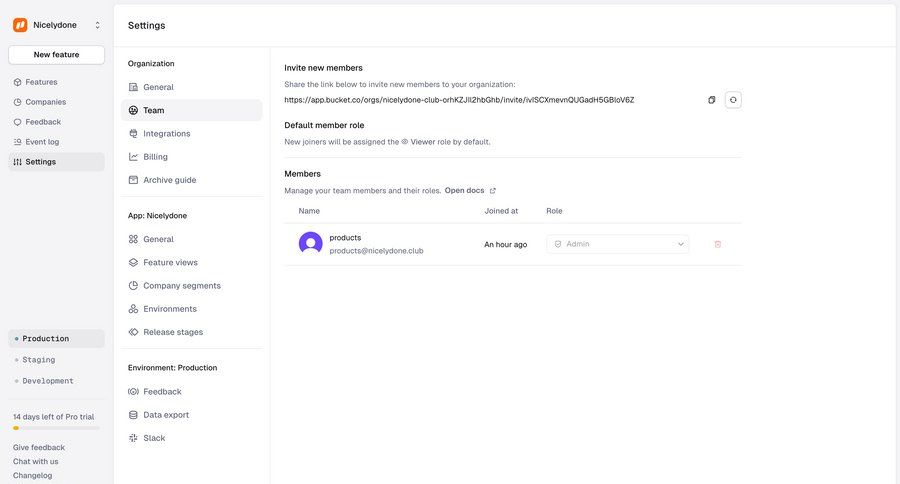The image size is (900, 484).
Task: Click the Nicelydone orange logo icon
Action: click(x=20, y=25)
